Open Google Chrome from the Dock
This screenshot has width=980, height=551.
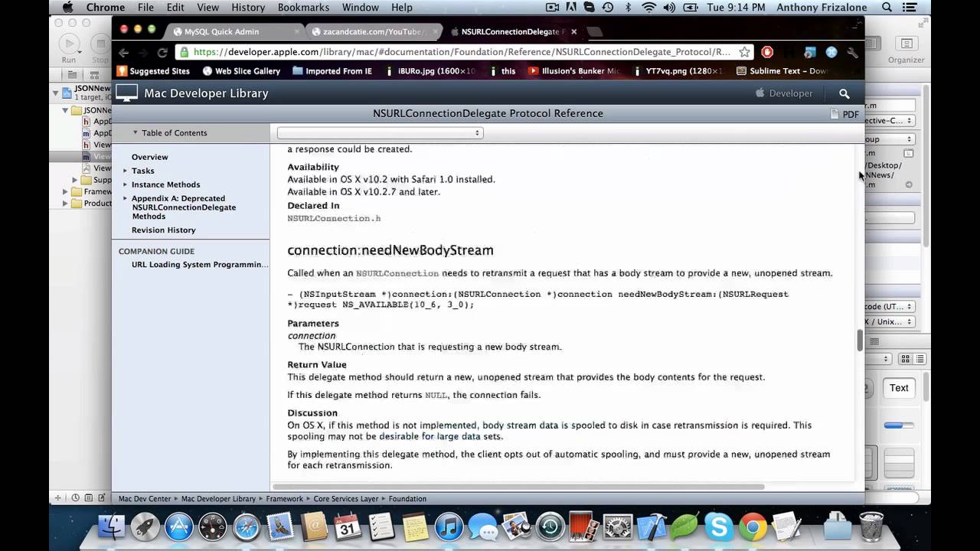tap(753, 527)
